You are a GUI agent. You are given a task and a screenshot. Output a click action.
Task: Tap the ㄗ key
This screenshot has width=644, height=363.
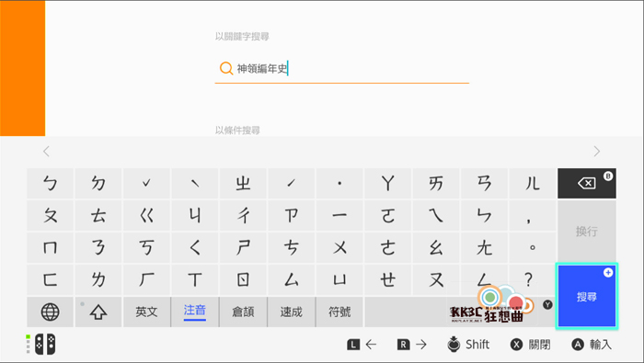(292, 215)
